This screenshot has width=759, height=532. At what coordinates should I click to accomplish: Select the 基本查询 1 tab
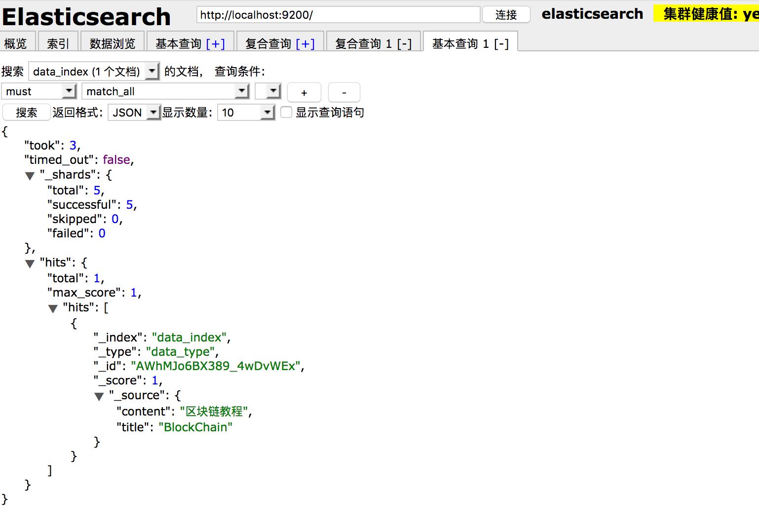click(470, 43)
